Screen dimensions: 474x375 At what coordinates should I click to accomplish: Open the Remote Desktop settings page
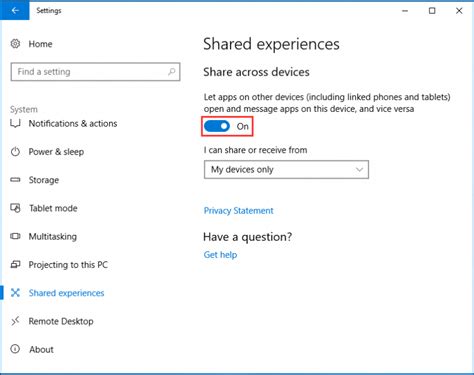[x=61, y=321]
